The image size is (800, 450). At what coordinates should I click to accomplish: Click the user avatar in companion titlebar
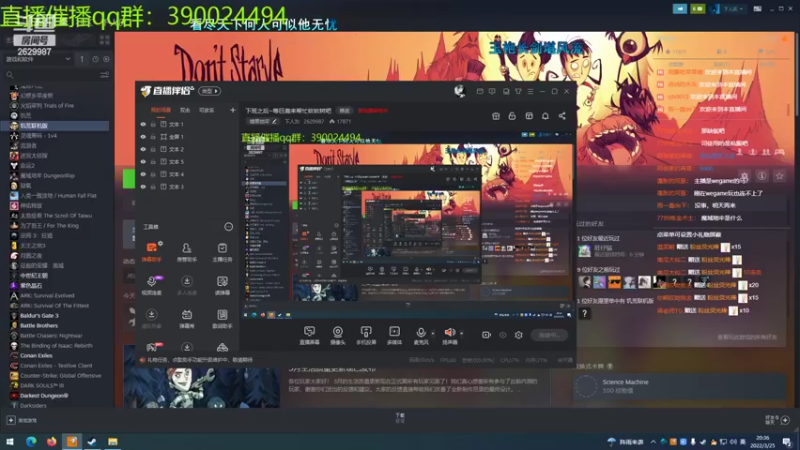(459, 91)
